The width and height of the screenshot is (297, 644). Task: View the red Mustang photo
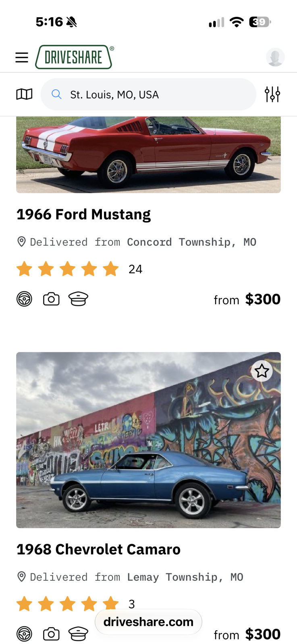click(148, 155)
